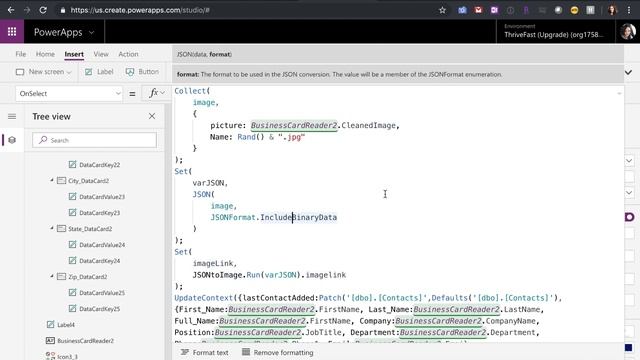
Task: Collapse City_DataCard2 node
Action: click(52, 180)
